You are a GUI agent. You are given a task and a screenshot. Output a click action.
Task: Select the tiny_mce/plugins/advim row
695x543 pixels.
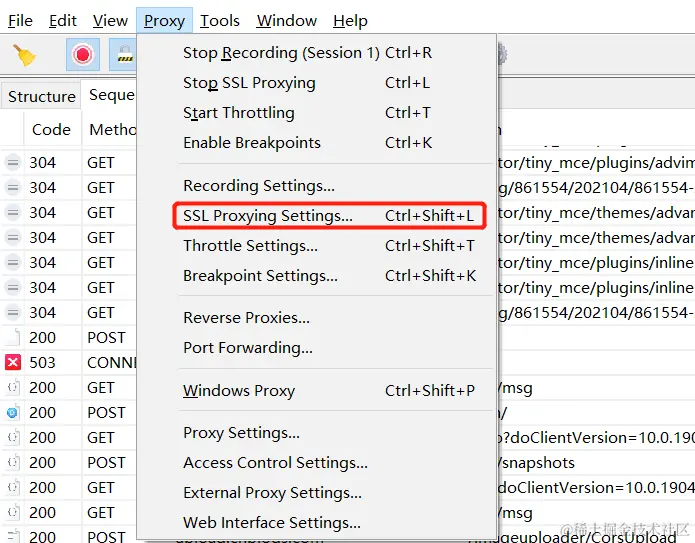click(348, 163)
